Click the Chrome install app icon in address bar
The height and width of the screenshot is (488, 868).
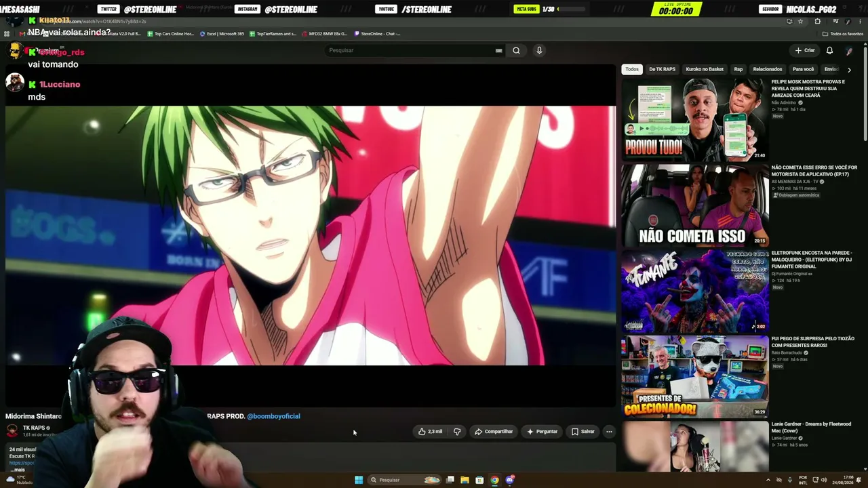coord(789,21)
